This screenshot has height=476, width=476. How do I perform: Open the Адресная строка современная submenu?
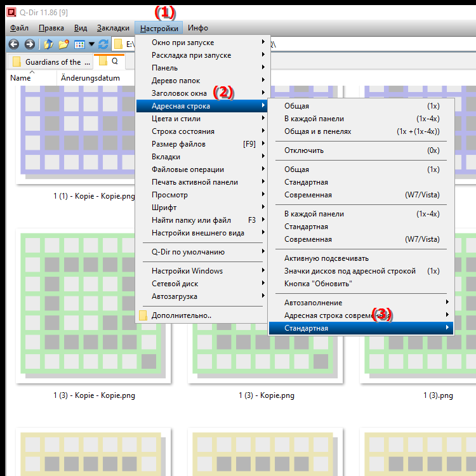361,315
